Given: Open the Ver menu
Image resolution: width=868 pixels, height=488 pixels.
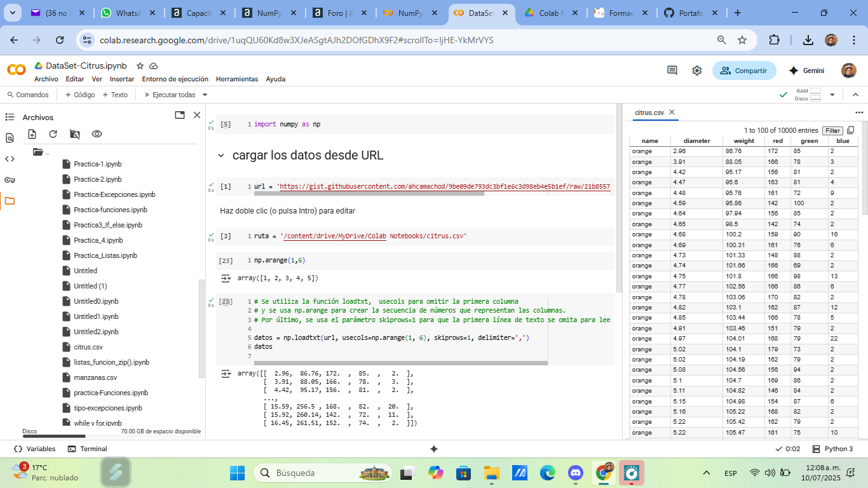Looking at the screenshot, I should point(97,79).
